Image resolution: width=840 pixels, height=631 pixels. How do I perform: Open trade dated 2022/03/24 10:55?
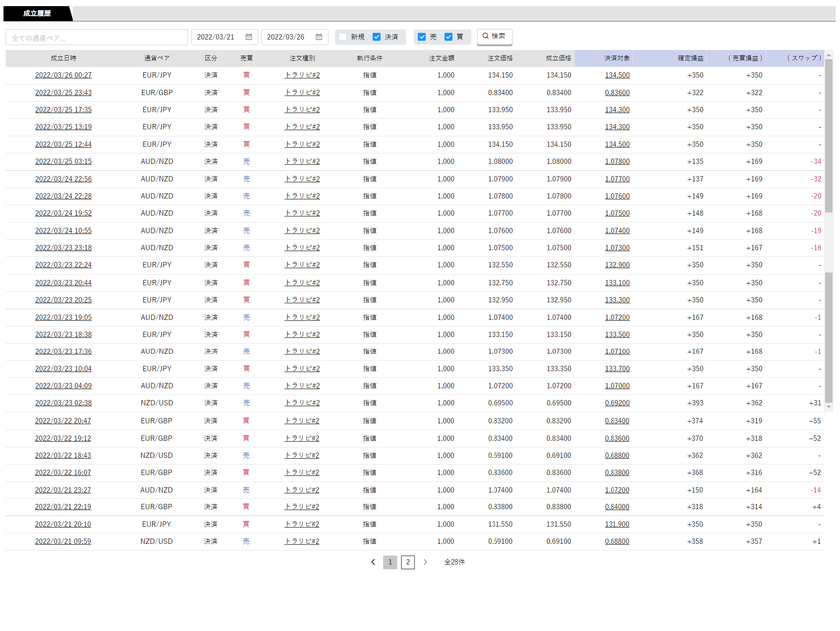coord(64,231)
